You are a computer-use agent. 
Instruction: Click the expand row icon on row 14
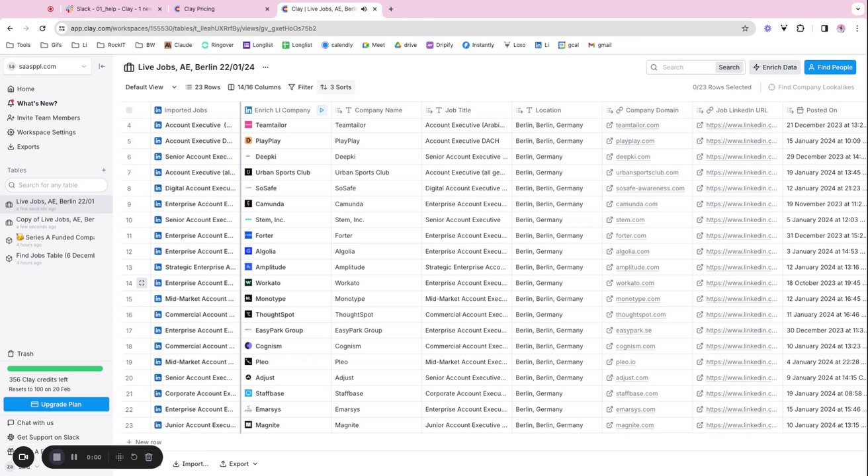[x=142, y=283]
